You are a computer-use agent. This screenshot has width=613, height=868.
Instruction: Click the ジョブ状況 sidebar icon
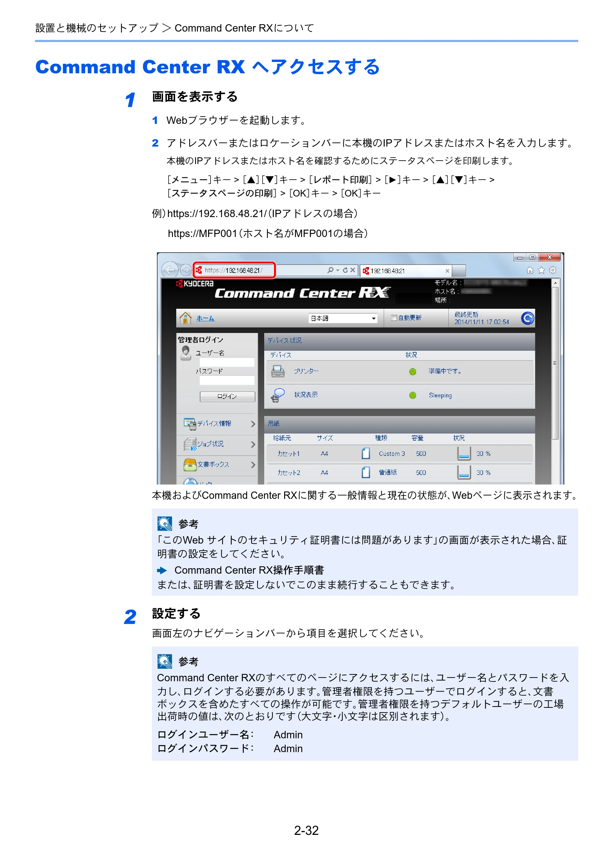pos(190,444)
